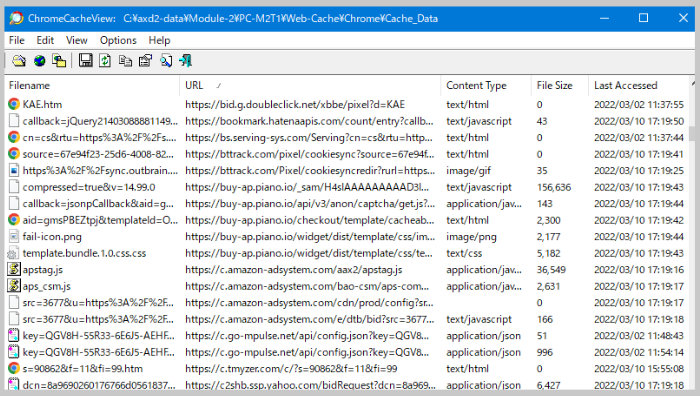This screenshot has height=396, width=700.
Task: Open the Properties toolbar icon
Action: (145, 61)
